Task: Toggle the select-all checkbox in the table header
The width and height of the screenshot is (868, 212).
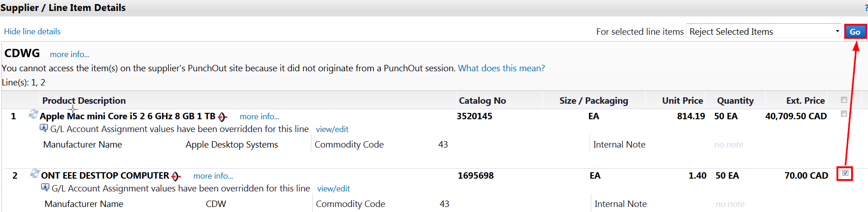Action: pos(844,100)
